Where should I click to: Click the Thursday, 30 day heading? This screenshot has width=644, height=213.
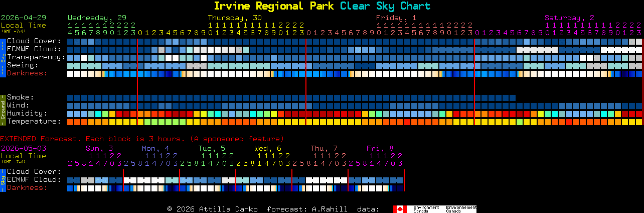click(235, 18)
